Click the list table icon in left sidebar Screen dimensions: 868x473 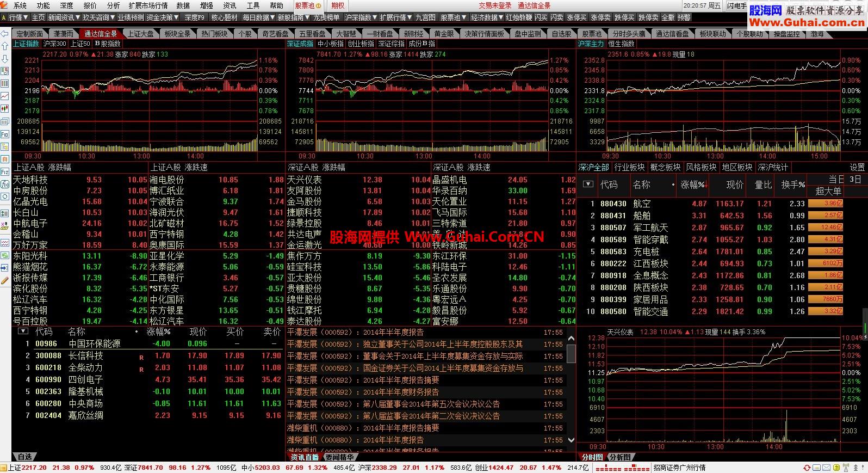pyautogui.click(x=4, y=84)
